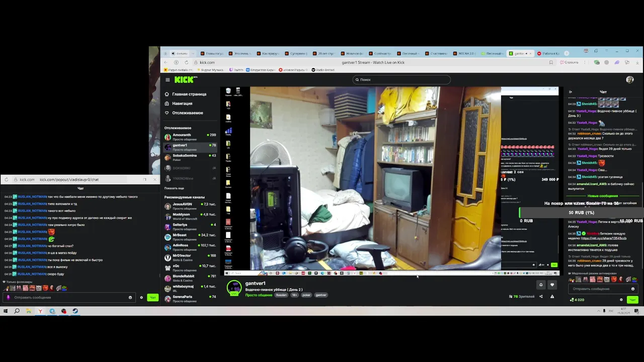Collapse chat panel with arrow icon
Viewport: 644px width, 362px height.
(570, 92)
